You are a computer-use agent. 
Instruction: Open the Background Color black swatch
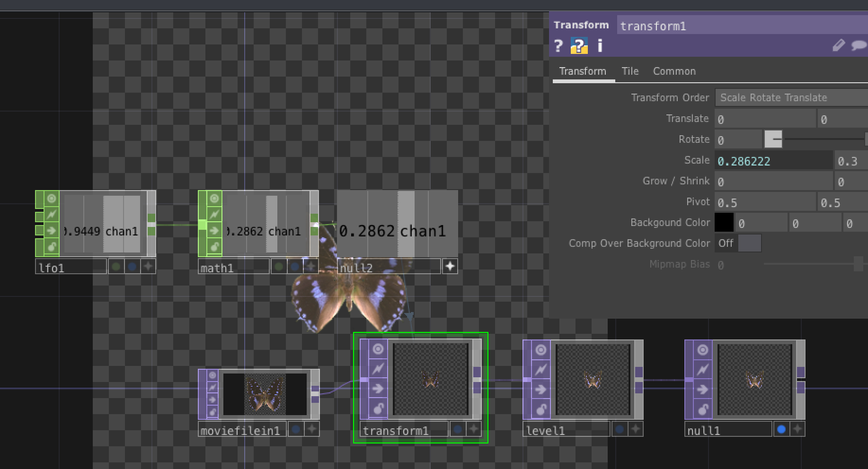click(724, 223)
